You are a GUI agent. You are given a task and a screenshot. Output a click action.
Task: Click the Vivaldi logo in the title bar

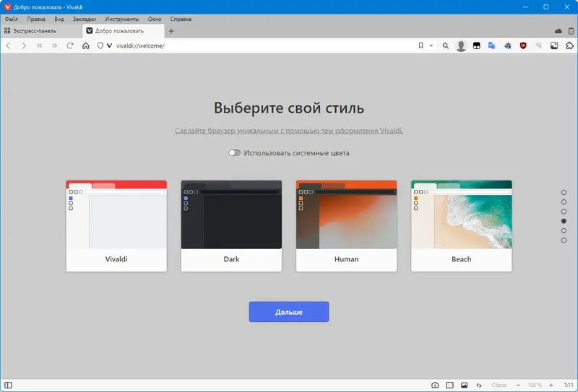[7, 7]
